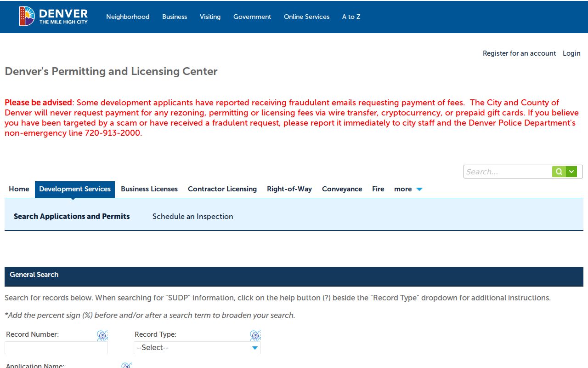Switch to the Home tab

19,189
